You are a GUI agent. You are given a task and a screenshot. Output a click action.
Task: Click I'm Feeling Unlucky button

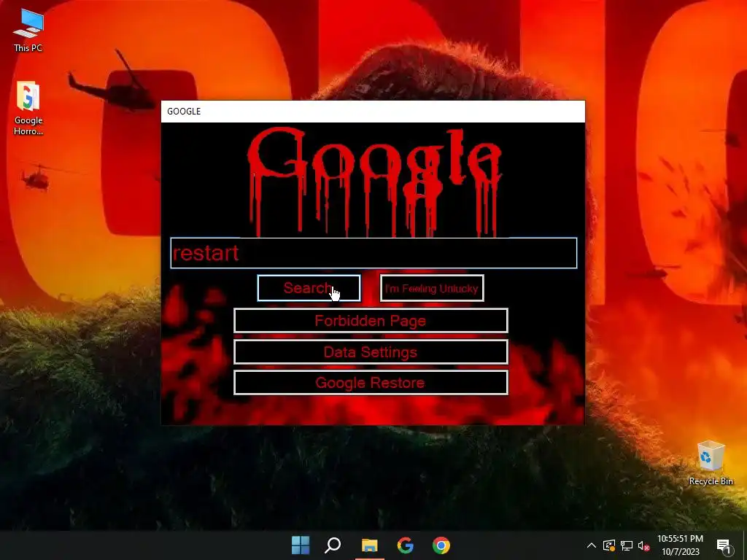[432, 288]
